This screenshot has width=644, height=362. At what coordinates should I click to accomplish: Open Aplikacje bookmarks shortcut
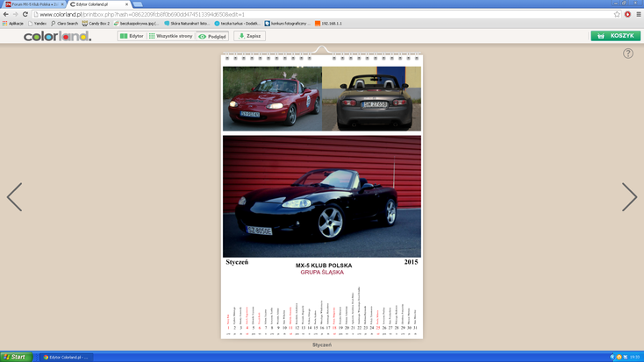(x=13, y=24)
